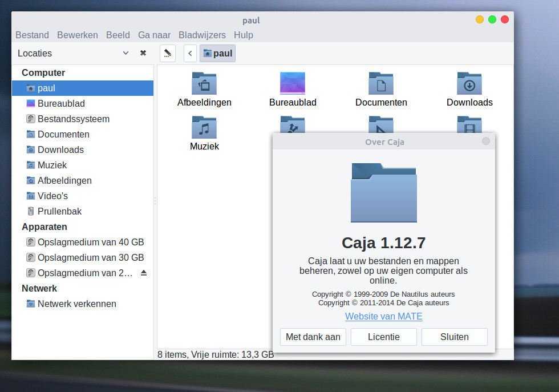Select Video's in the sidebar
559x392 pixels.
click(83, 196)
